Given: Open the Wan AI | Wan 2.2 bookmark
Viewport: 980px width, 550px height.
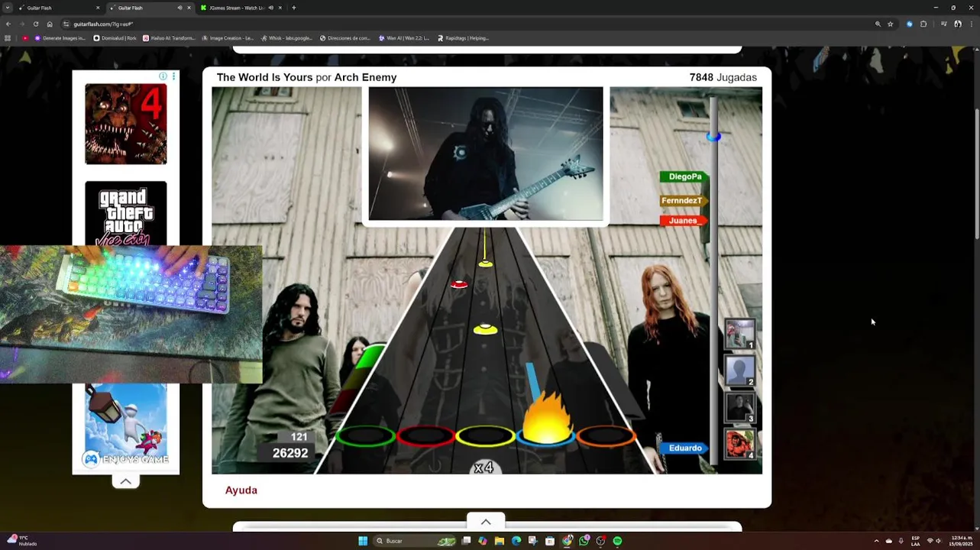Looking at the screenshot, I should (x=404, y=38).
